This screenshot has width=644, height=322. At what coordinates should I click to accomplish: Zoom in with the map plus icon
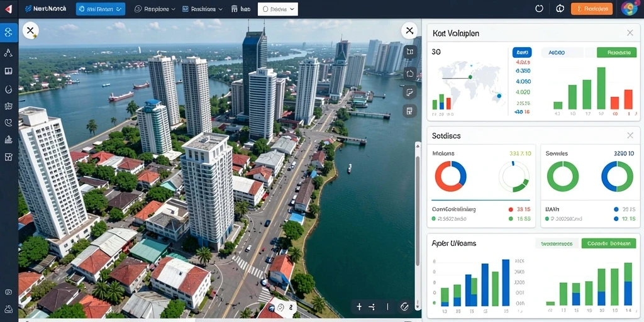coord(359,306)
